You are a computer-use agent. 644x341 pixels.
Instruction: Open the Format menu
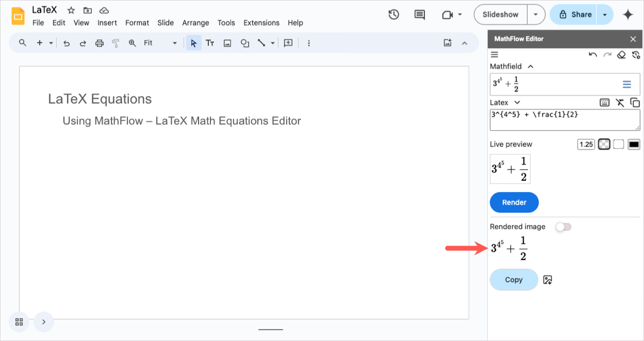137,23
